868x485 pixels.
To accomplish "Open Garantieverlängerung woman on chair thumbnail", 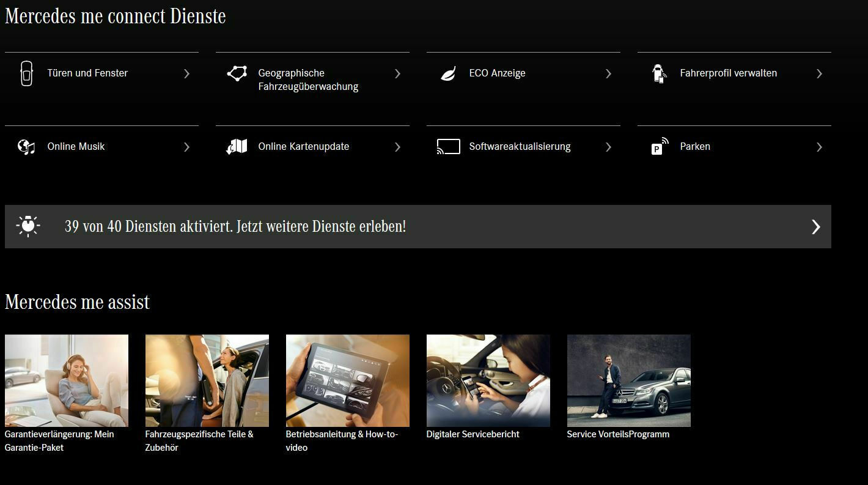I will pos(67,380).
